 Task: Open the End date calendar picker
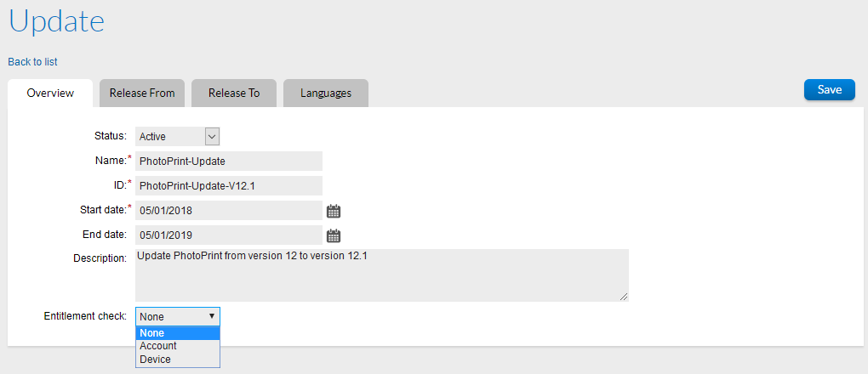point(334,235)
